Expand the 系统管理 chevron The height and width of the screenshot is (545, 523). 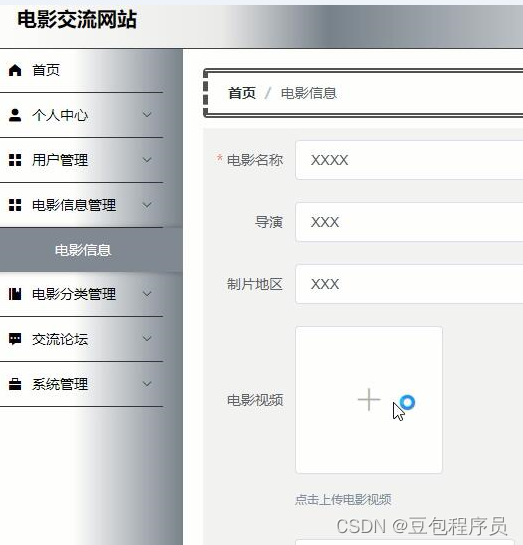tap(147, 384)
